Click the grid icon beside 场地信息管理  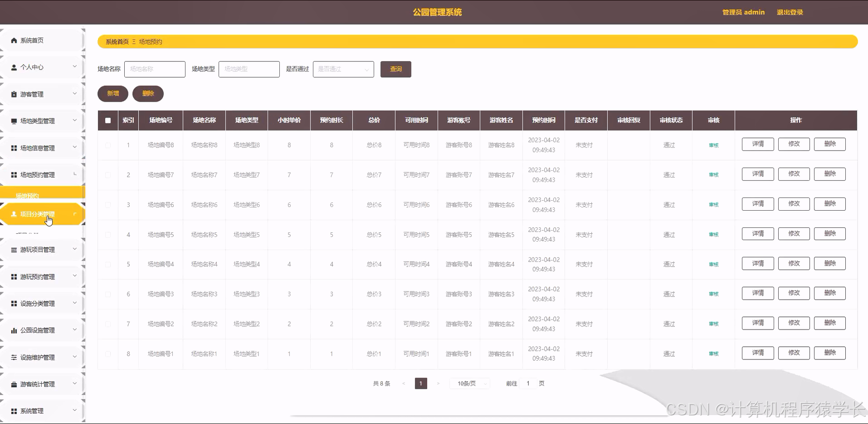click(14, 148)
